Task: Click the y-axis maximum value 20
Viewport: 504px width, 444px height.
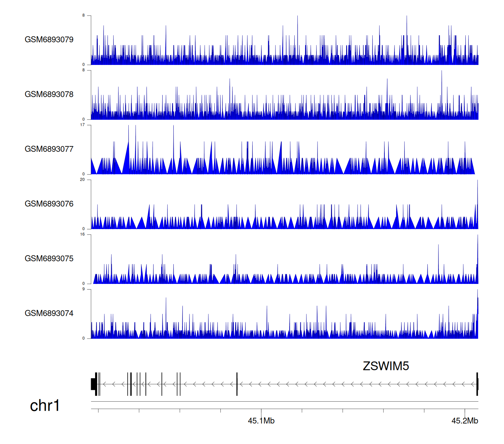Action: coord(82,180)
